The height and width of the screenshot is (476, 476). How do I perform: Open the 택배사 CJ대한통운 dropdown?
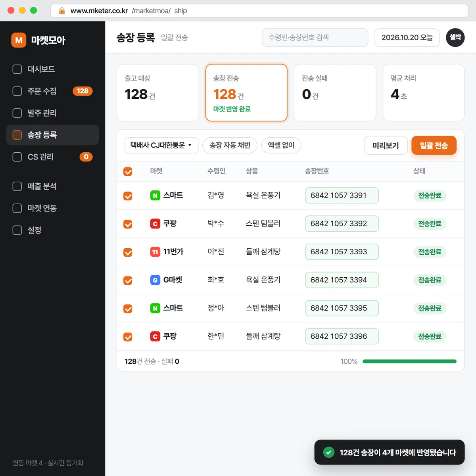161,145
